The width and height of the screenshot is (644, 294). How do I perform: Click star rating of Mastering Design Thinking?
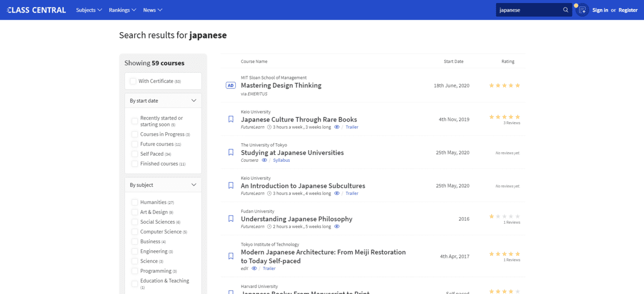point(505,85)
